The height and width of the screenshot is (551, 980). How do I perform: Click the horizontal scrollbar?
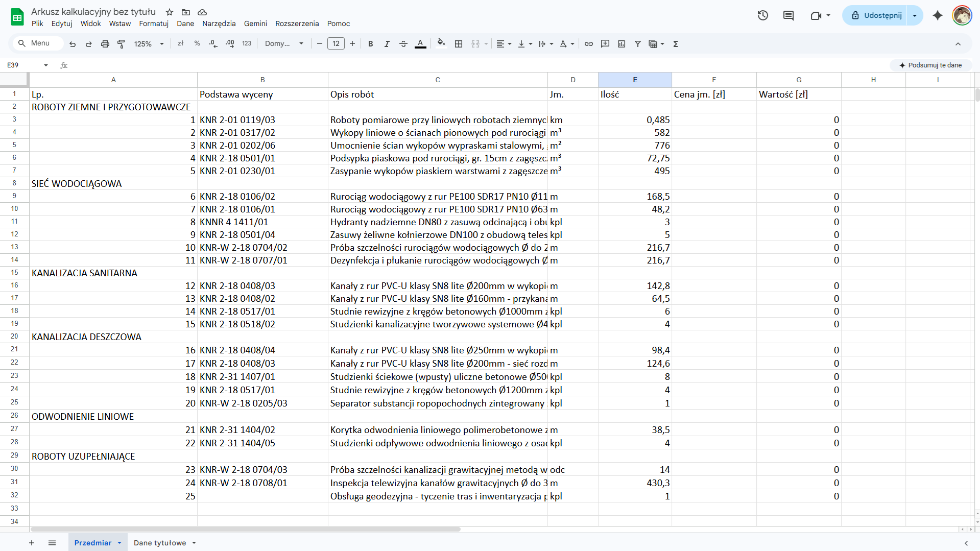(245, 529)
